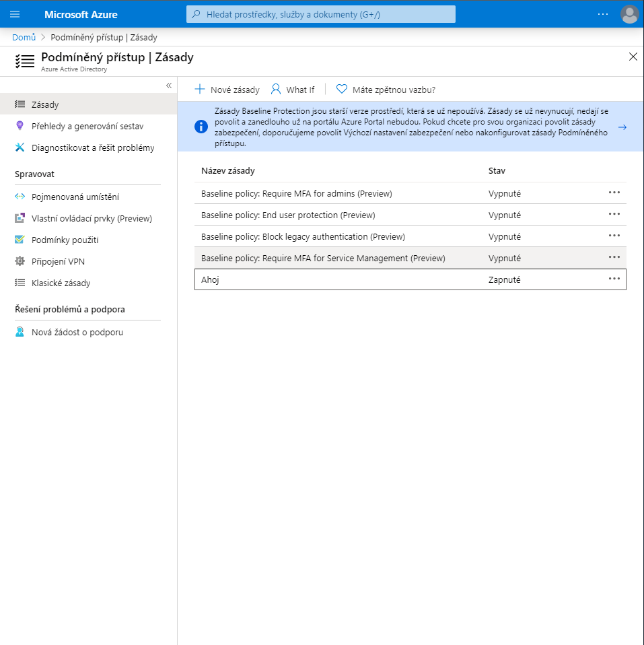Collapse the left sidebar with double chevron
The height and width of the screenshot is (645, 644).
169,86
